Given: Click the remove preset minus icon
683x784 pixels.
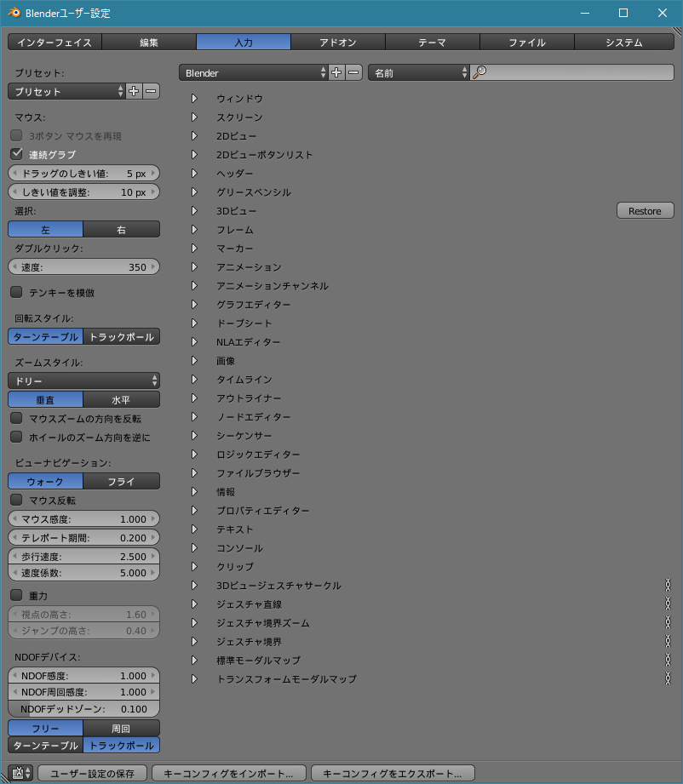Looking at the screenshot, I should pyautogui.click(x=151, y=91).
